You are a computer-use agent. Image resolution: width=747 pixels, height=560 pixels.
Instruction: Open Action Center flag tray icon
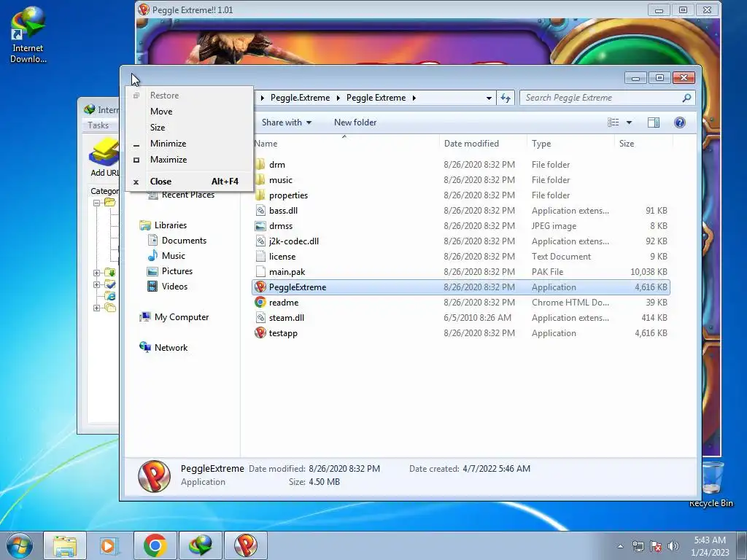coord(656,546)
